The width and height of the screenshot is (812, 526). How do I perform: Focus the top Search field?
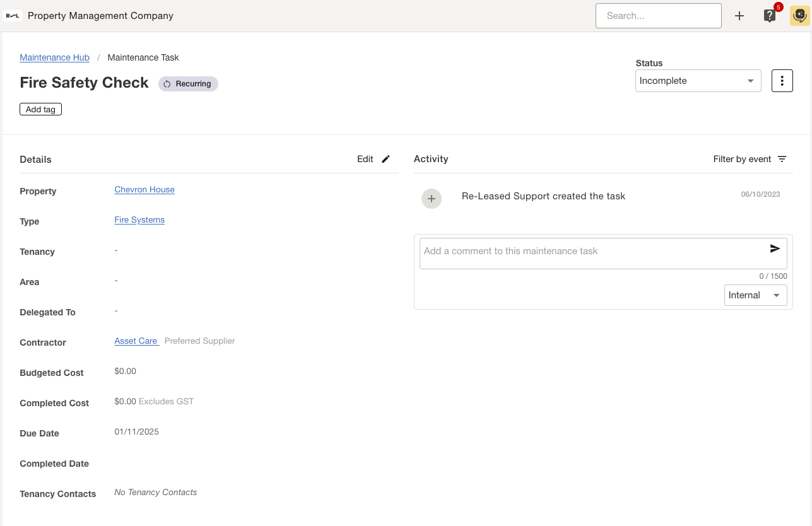pos(658,16)
